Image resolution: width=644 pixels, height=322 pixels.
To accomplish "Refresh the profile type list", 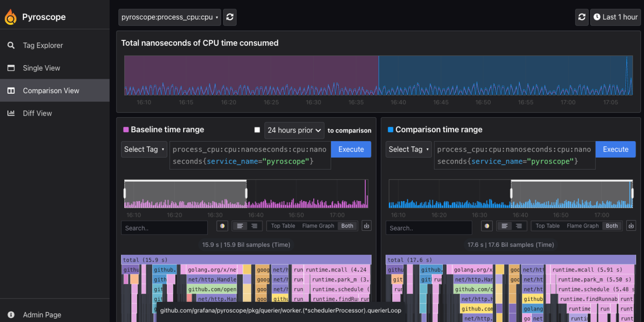I will [x=230, y=17].
